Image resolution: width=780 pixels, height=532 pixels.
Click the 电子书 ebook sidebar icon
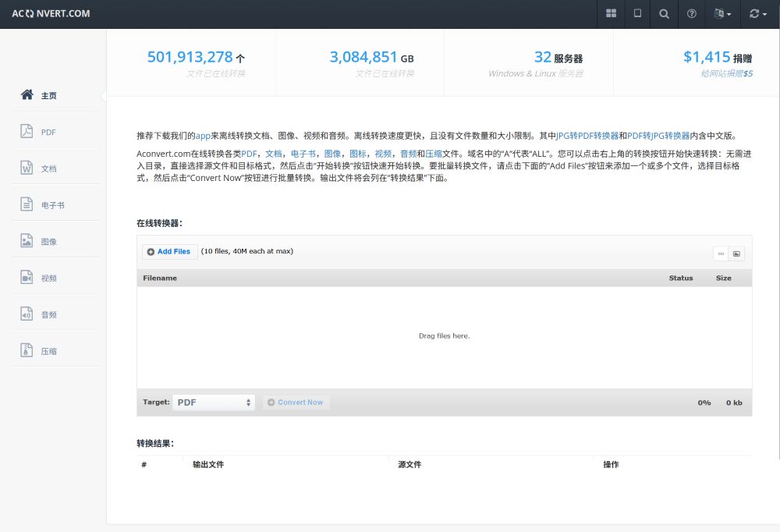(27, 204)
